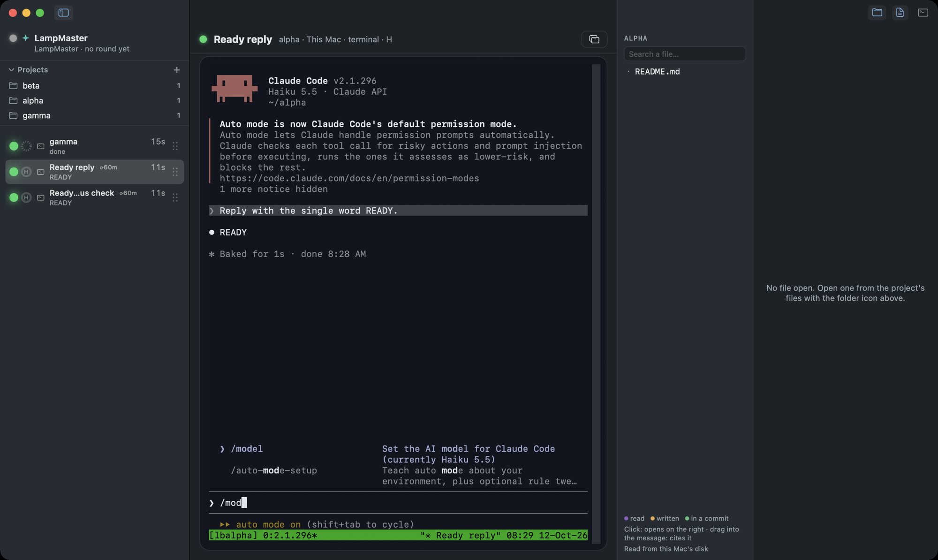The height and width of the screenshot is (560, 938).
Task: Open the gamma project folder
Action: [x=94, y=115]
